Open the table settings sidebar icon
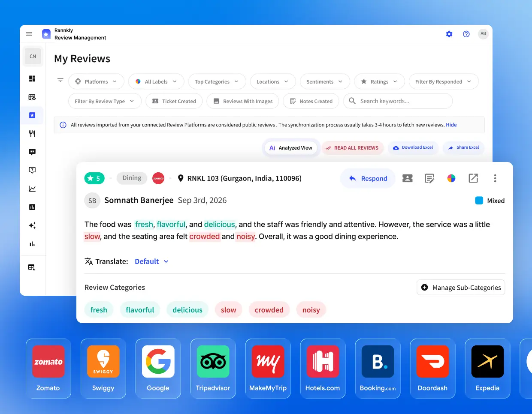532x414 pixels. tap(32, 97)
